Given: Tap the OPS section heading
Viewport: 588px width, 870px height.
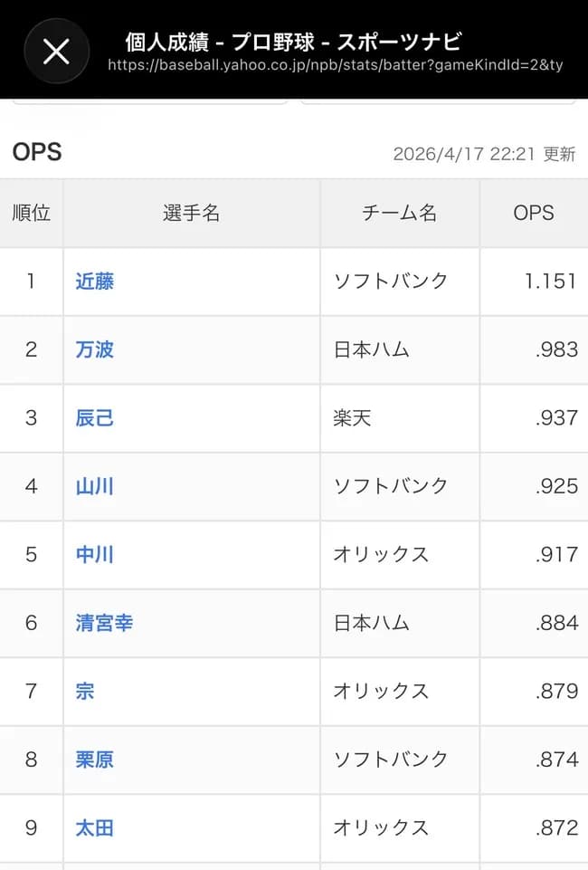Looking at the screenshot, I should pos(36,152).
